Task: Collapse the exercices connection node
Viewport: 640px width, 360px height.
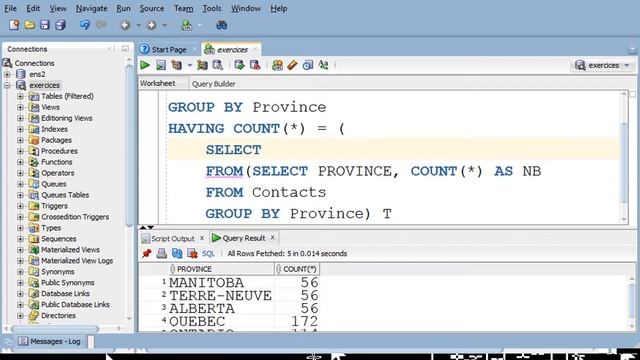Action: [x=7, y=85]
